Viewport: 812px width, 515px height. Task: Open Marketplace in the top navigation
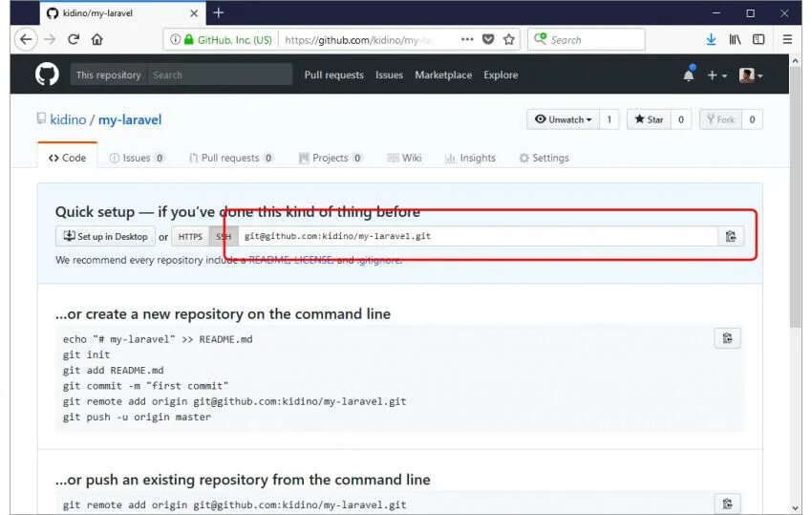tap(443, 75)
